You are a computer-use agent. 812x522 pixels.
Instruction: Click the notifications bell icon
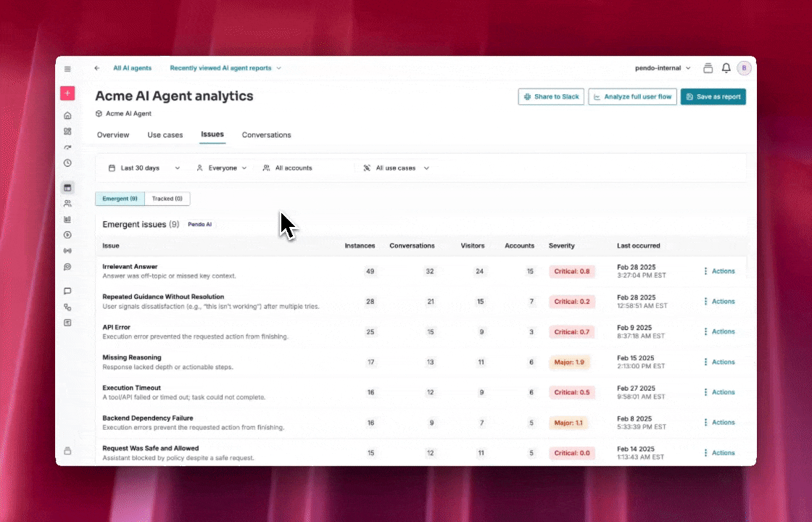pos(726,68)
